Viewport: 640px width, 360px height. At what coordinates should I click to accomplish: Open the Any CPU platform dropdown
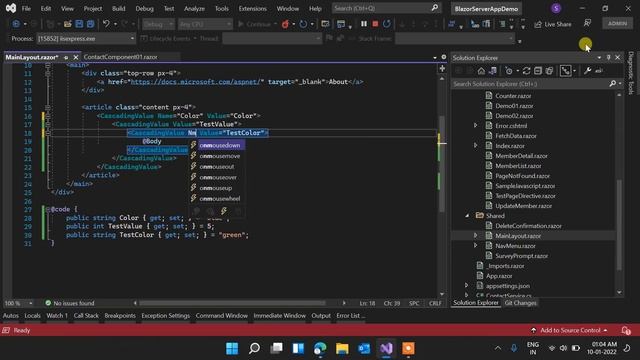pos(205,24)
